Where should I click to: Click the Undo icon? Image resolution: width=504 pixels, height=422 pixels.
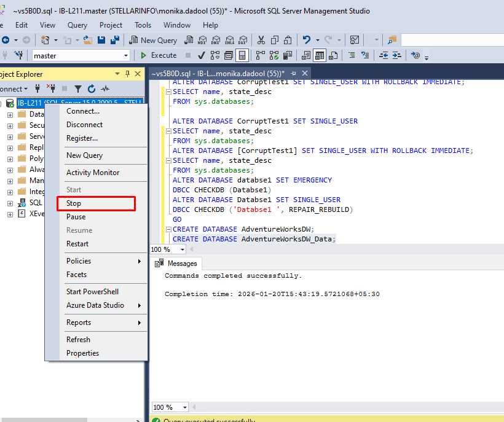pyautogui.click(x=307, y=39)
